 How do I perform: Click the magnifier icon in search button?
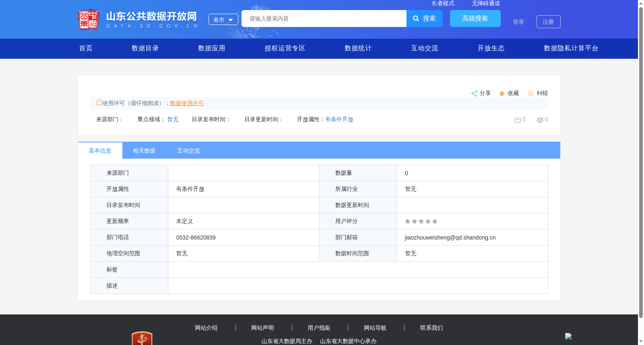point(416,19)
